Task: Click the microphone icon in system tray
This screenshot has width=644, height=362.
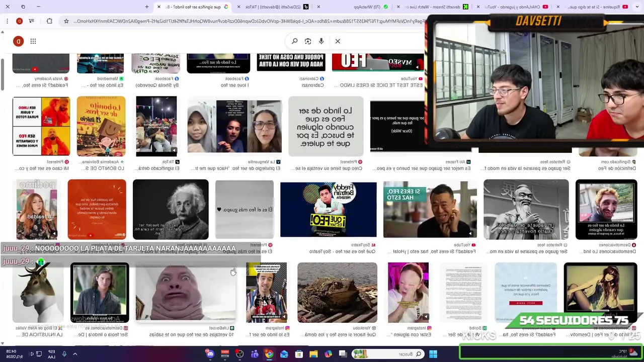Action: (x=64, y=354)
